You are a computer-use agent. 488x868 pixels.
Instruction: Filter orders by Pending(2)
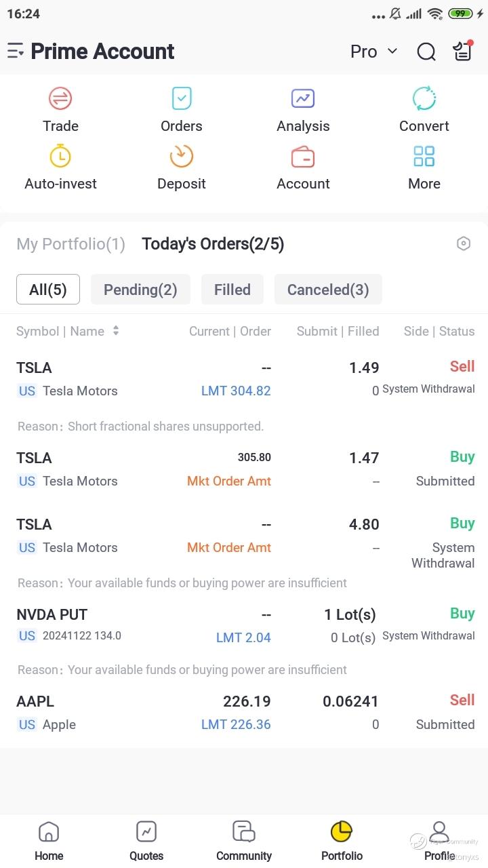click(140, 290)
